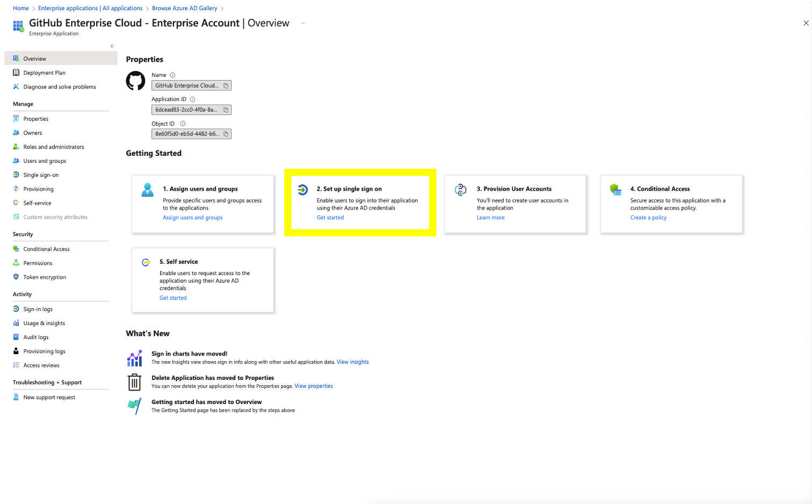This screenshot has height=504, width=812.
Task: Click the Single sign-on sidebar icon
Action: [16, 175]
